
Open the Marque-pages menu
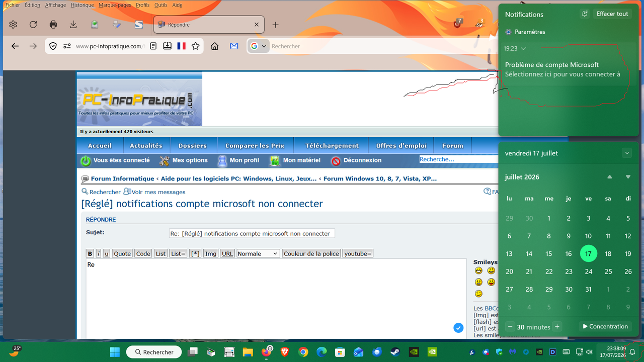pos(115,5)
